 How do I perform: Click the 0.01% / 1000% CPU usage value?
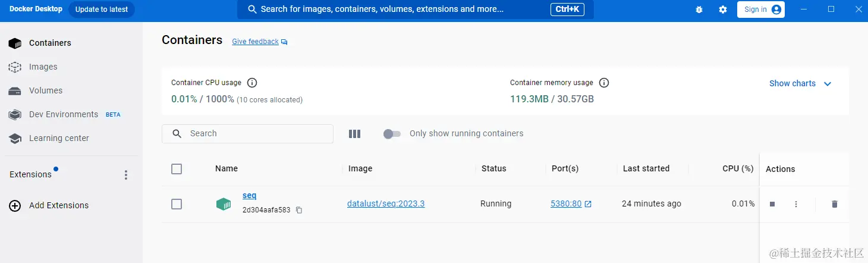[203, 99]
